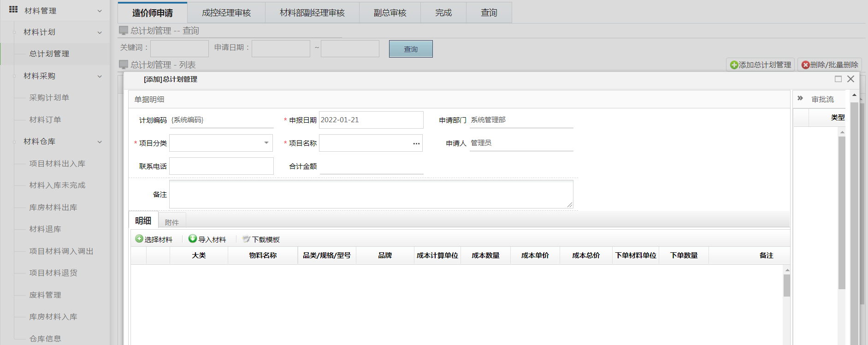Collapse the 材料采购 sidebar group
The height and width of the screenshot is (345, 868).
pos(100,77)
